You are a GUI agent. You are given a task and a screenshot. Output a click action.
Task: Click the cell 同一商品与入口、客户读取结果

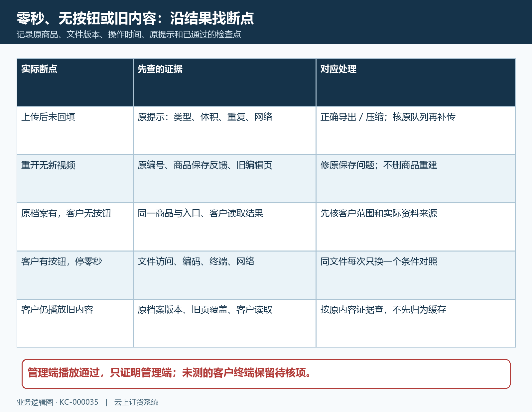(224, 227)
